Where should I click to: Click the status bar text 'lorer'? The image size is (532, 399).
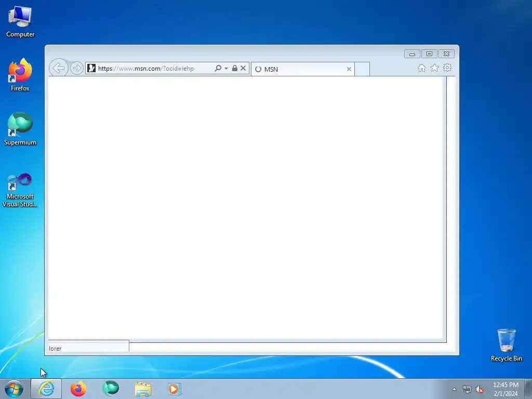pyautogui.click(x=55, y=349)
